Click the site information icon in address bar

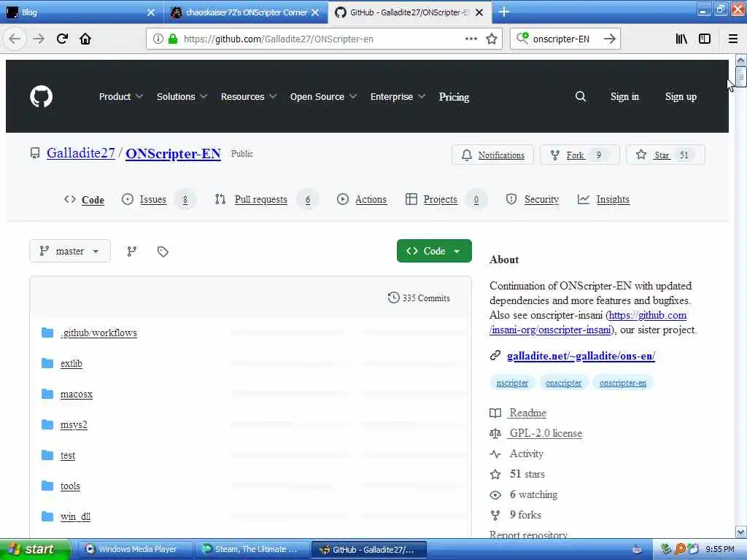pyautogui.click(x=158, y=39)
